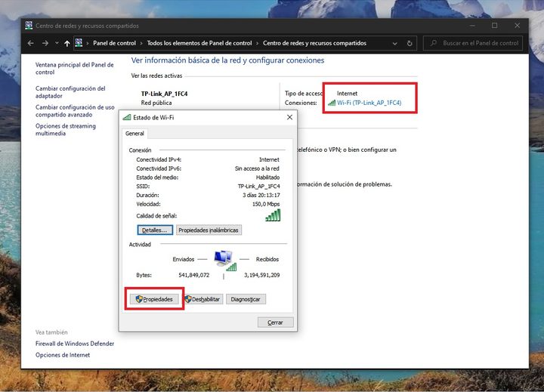Click the Control Panel icon in address bar
The height and width of the screenshot is (392, 544).
coord(79,43)
